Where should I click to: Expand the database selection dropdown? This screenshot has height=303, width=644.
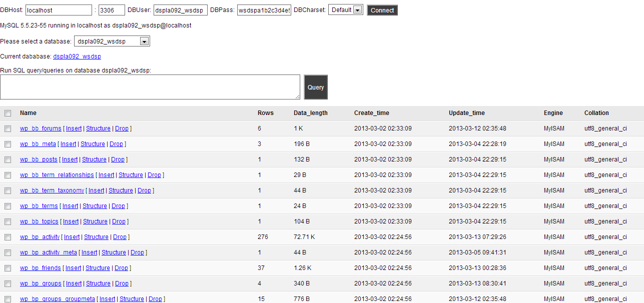tap(112, 41)
